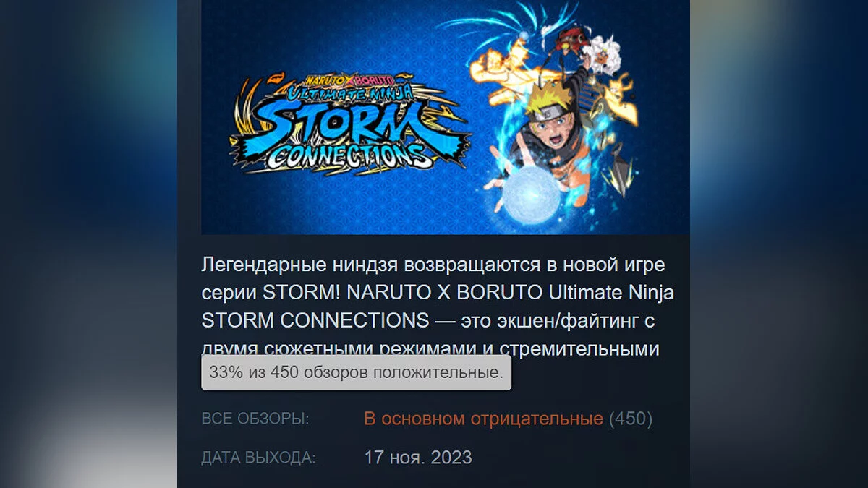Click the review percentage tooltip
Image resolution: width=868 pixels, height=488 pixels.
click(x=356, y=373)
